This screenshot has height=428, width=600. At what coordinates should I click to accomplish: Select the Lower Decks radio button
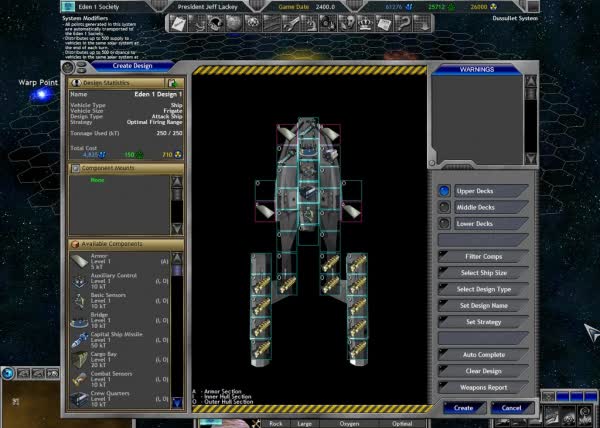(x=444, y=223)
